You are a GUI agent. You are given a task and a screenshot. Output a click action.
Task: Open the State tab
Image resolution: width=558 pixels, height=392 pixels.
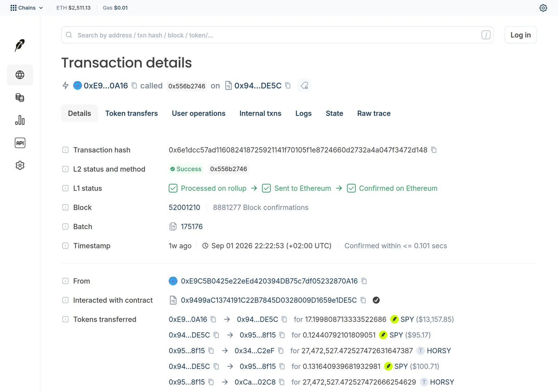pyautogui.click(x=334, y=113)
